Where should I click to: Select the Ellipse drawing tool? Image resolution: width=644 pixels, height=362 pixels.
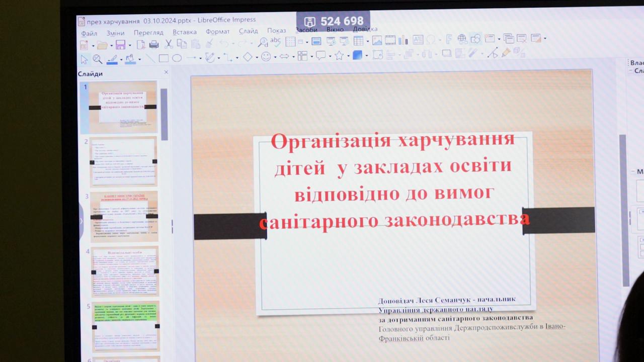pyautogui.click(x=177, y=58)
